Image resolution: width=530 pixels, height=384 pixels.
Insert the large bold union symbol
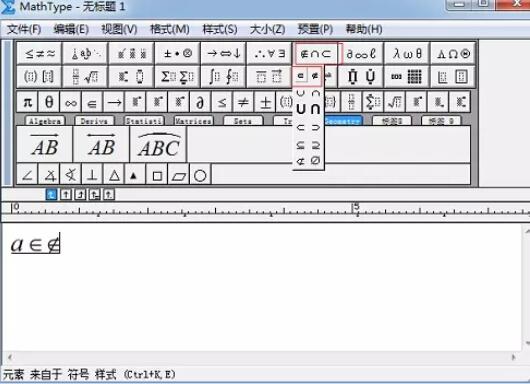[300, 109]
